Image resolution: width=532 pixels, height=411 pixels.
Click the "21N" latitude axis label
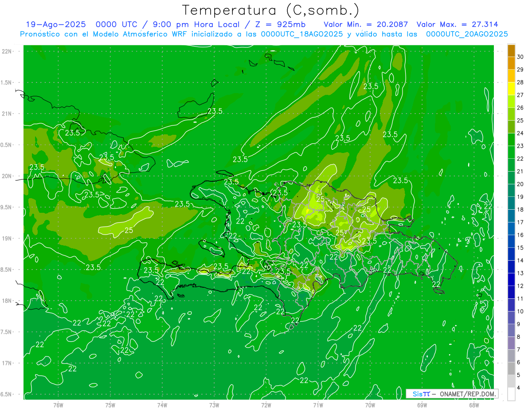pyautogui.click(x=7, y=114)
